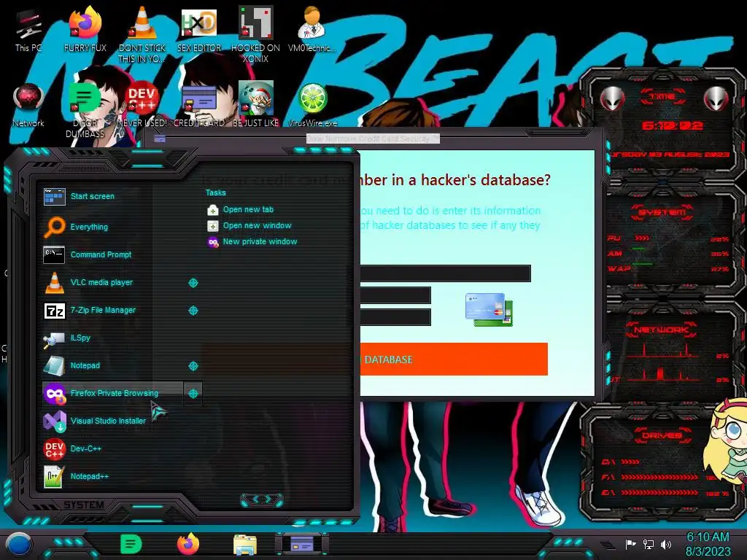
Task: Expand Firefox Private Browsing jump list arrow
Action: point(193,393)
